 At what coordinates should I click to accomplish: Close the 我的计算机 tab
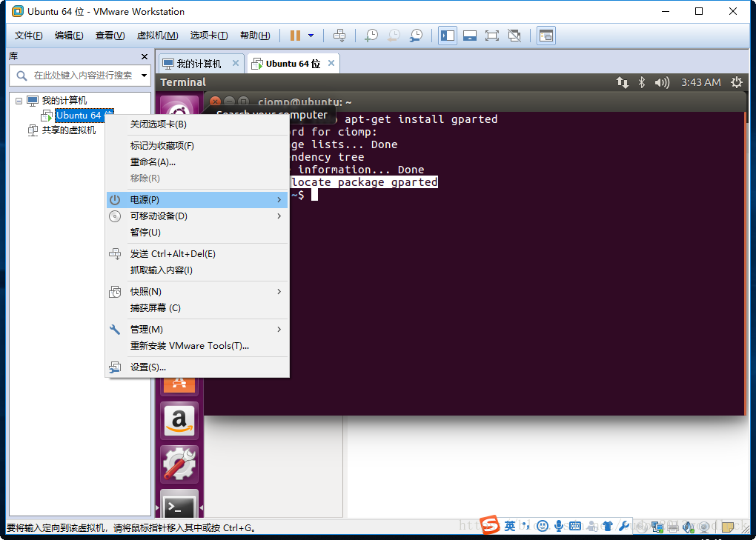point(235,63)
